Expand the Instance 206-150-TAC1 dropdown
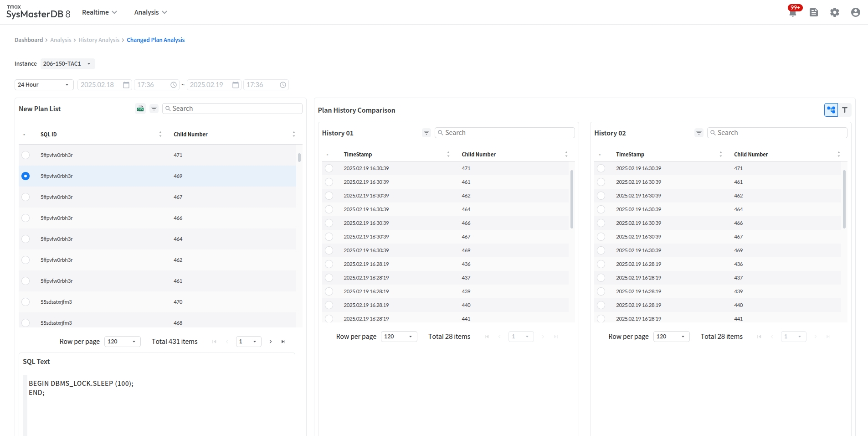 pyautogui.click(x=67, y=64)
